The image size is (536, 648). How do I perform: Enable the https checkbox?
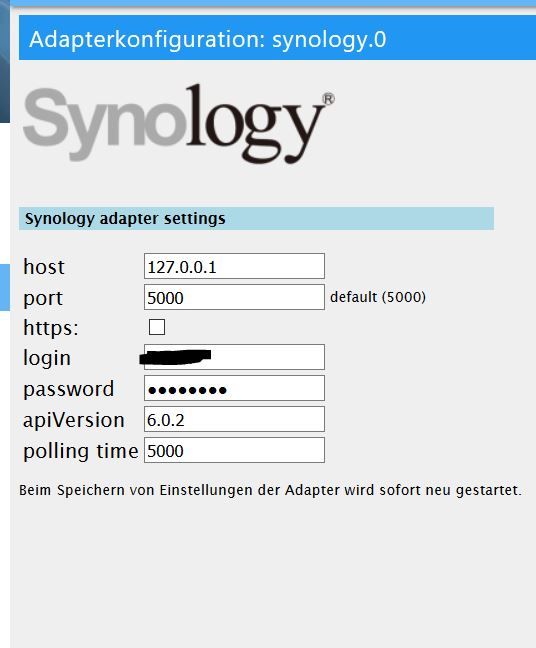157,327
